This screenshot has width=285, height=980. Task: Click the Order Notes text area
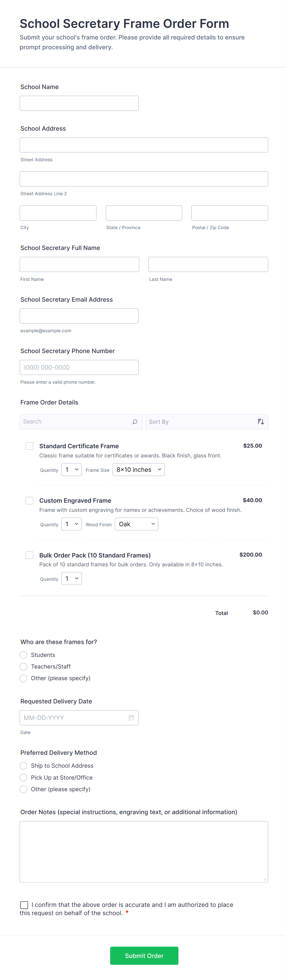pos(144,852)
